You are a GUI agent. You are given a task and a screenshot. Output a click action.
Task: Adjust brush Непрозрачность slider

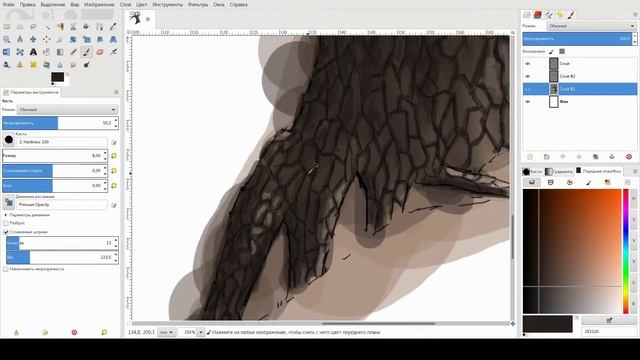pos(60,123)
